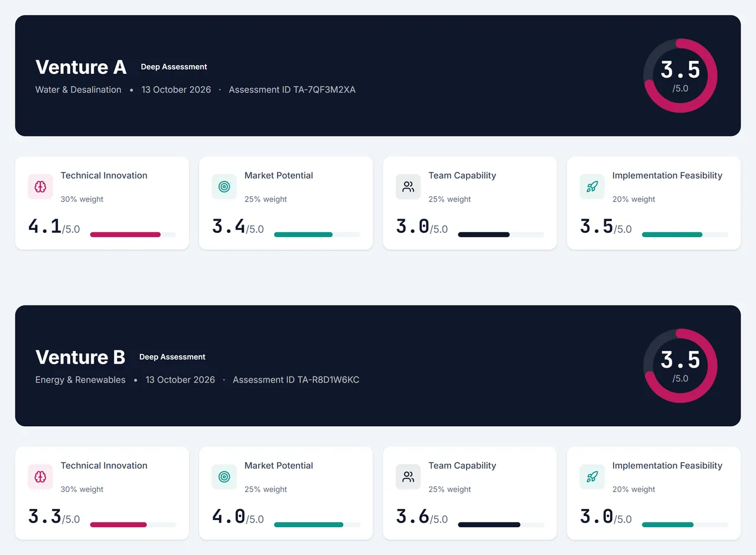
Task: Click Venture B's Technical Innovation progress bar
Action: (x=133, y=525)
